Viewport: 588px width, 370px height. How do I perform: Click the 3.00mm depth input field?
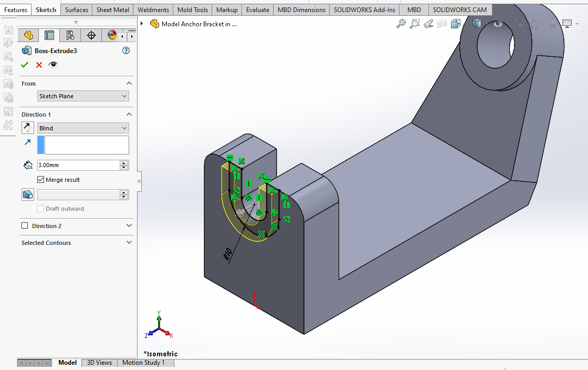tap(78, 165)
